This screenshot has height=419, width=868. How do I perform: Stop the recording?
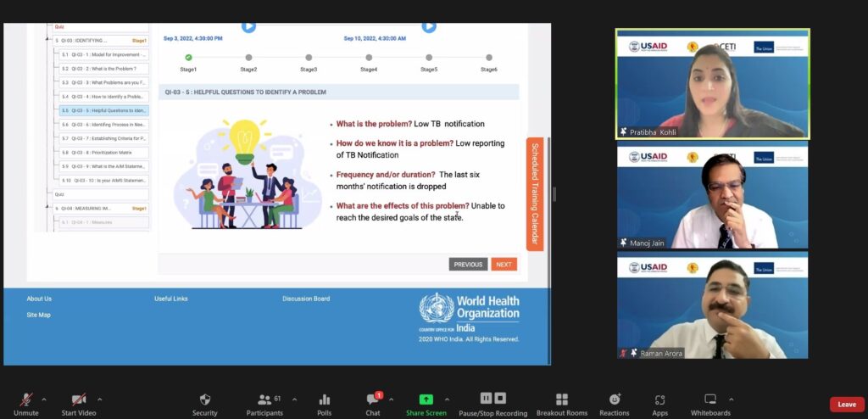pos(501,398)
